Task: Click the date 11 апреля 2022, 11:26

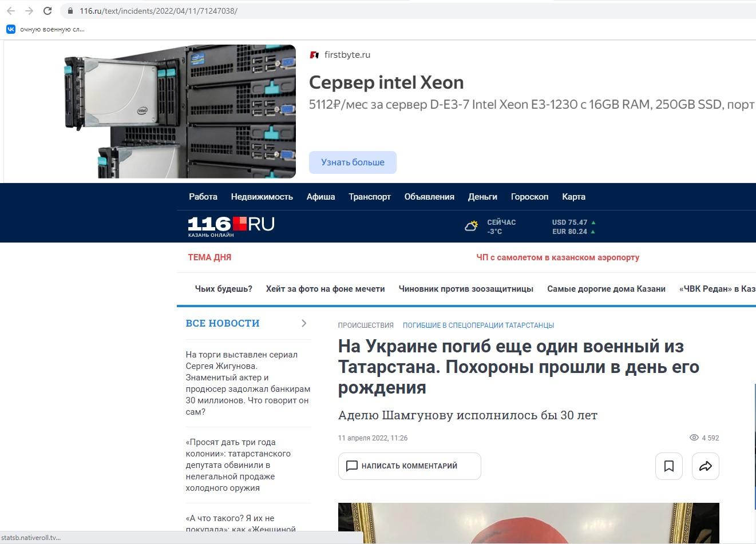Action: coord(373,438)
